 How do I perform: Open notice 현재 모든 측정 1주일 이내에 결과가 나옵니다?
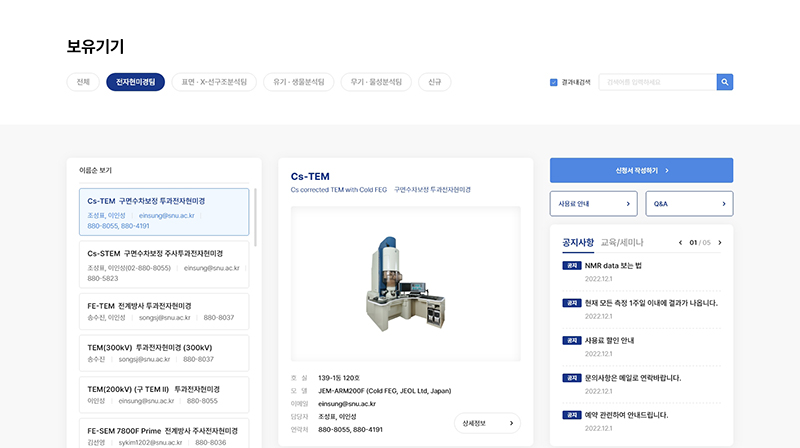pyautogui.click(x=651, y=303)
